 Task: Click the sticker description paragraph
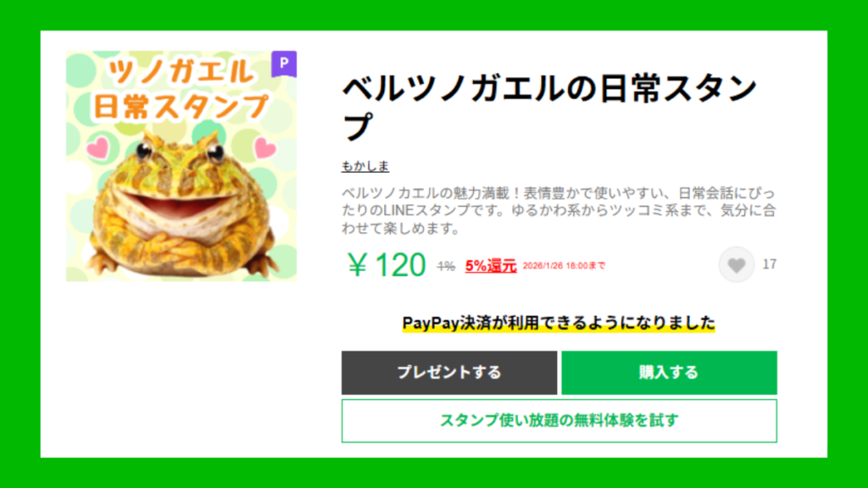[559, 210]
